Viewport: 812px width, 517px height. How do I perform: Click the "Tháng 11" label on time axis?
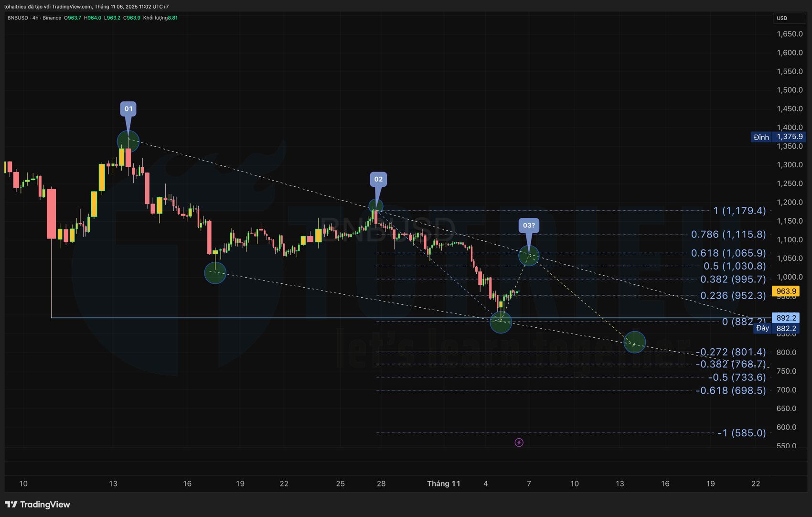(443, 484)
